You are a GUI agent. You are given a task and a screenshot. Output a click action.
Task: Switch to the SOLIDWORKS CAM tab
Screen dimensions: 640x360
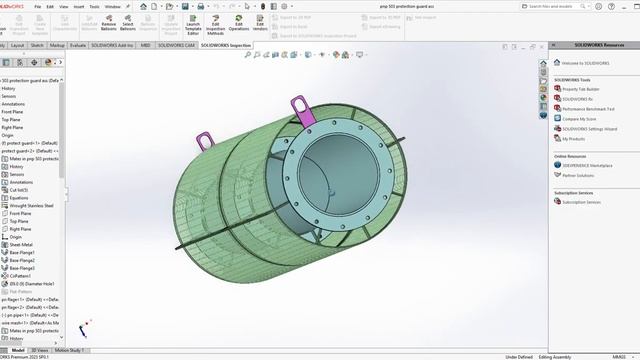tap(176, 45)
